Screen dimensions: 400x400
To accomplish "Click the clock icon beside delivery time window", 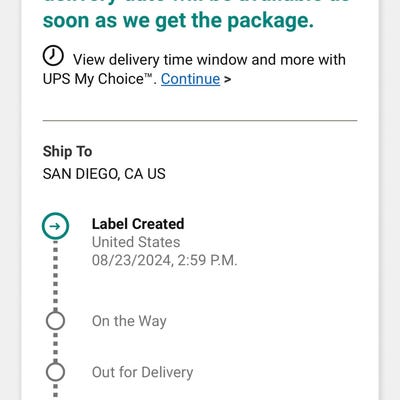I will [x=53, y=56].
